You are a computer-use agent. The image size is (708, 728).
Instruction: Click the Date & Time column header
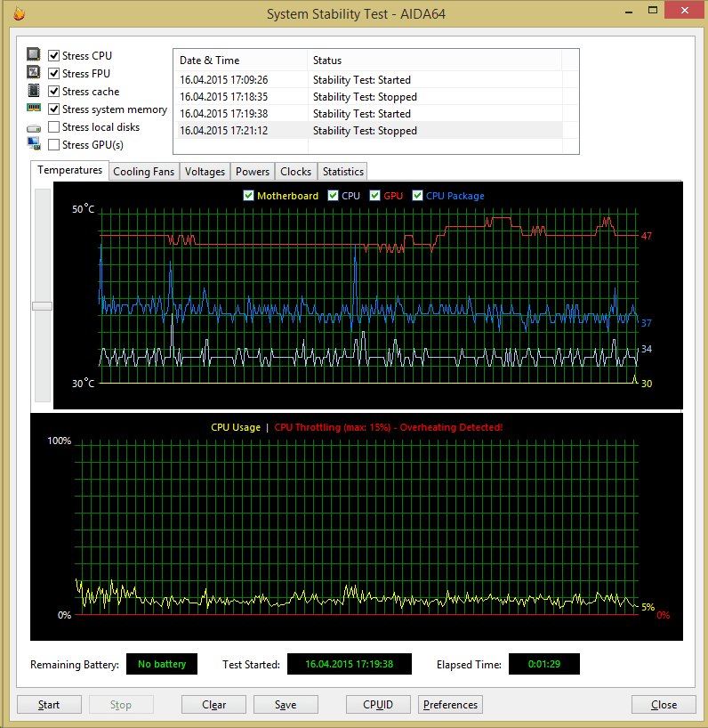coord(240,61)
